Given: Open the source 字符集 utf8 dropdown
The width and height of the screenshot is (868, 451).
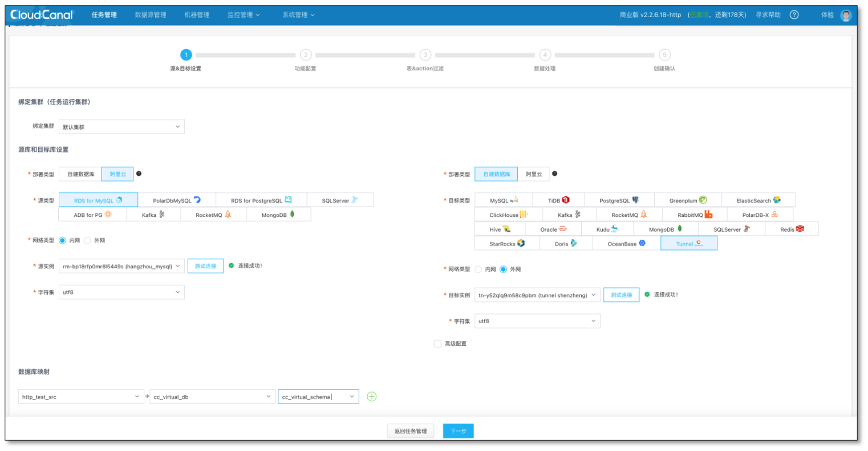Looking at the screenshot, I should pyautogui.click(x=121, y=292).
